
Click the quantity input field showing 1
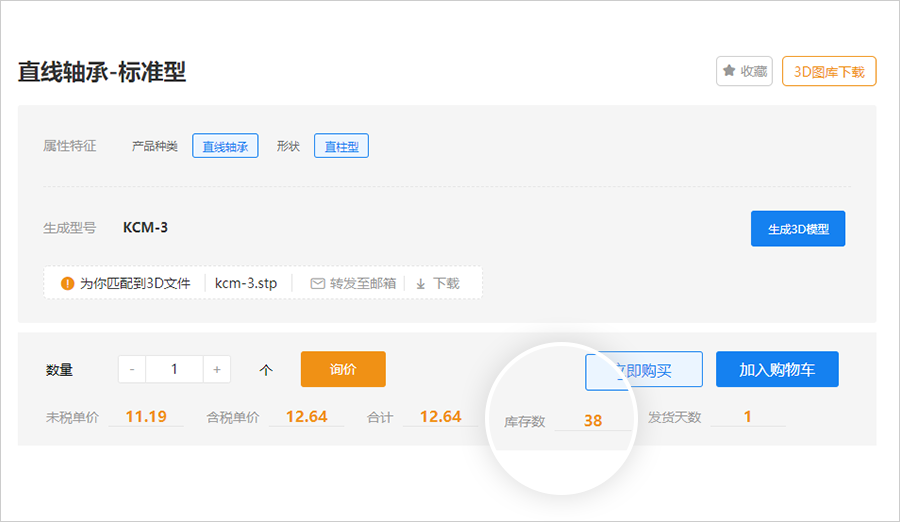tap(174, 369)
